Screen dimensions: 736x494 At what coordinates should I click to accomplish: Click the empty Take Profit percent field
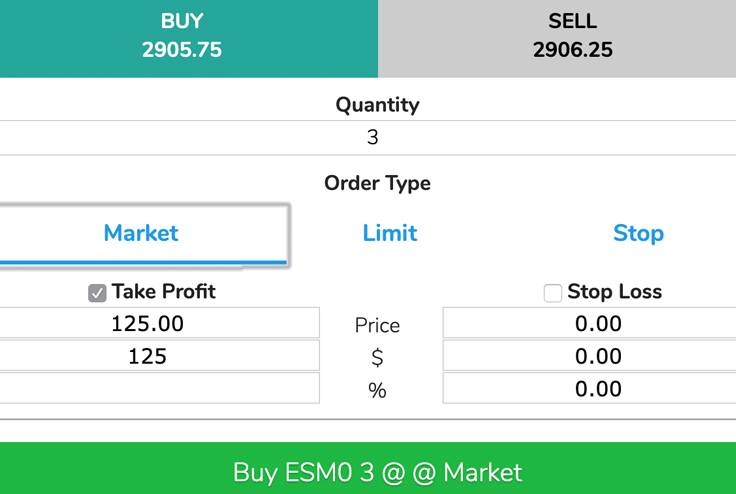tap(160, 388)
